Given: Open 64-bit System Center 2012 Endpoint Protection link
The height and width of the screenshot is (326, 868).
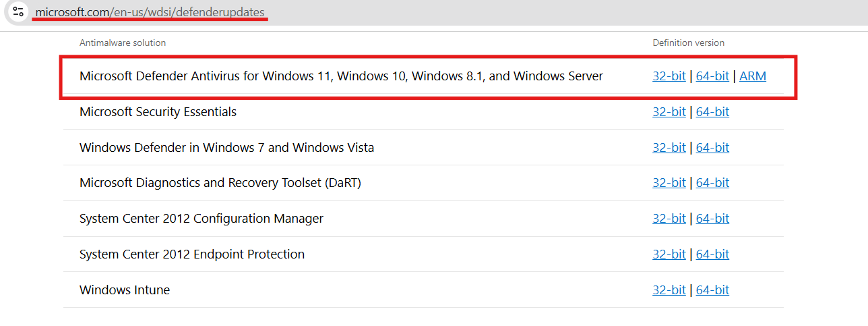Looking at the screenshot, I should coord(712,254).
